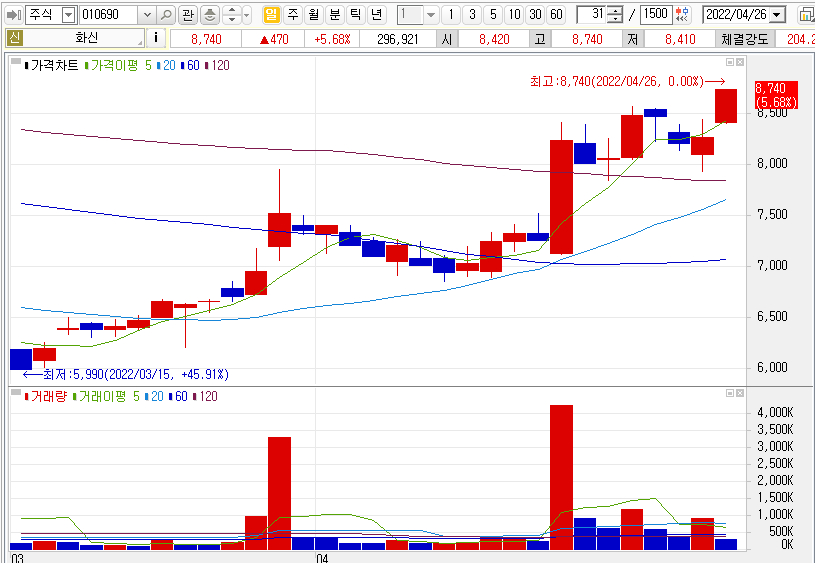Click the +5.68% change rate
This screenshot has width=815, height=563.
point(333,39)
